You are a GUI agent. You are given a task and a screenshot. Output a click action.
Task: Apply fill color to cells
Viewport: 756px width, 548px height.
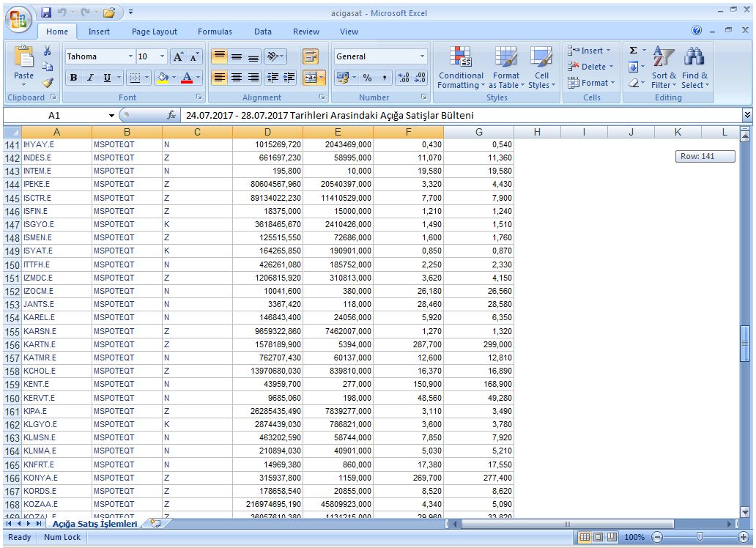tap(163, 77)
